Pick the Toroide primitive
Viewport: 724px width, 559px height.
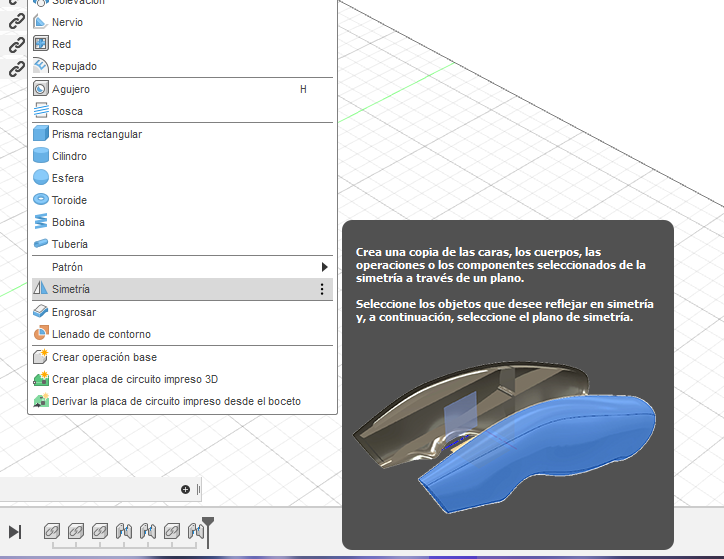point(182,200)
